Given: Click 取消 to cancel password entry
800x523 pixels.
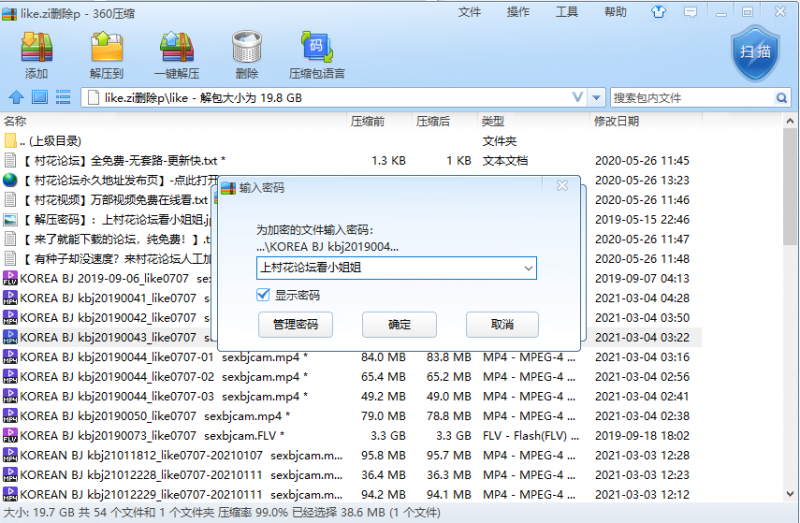Looking at the screenshot, I should click(501, 325).
